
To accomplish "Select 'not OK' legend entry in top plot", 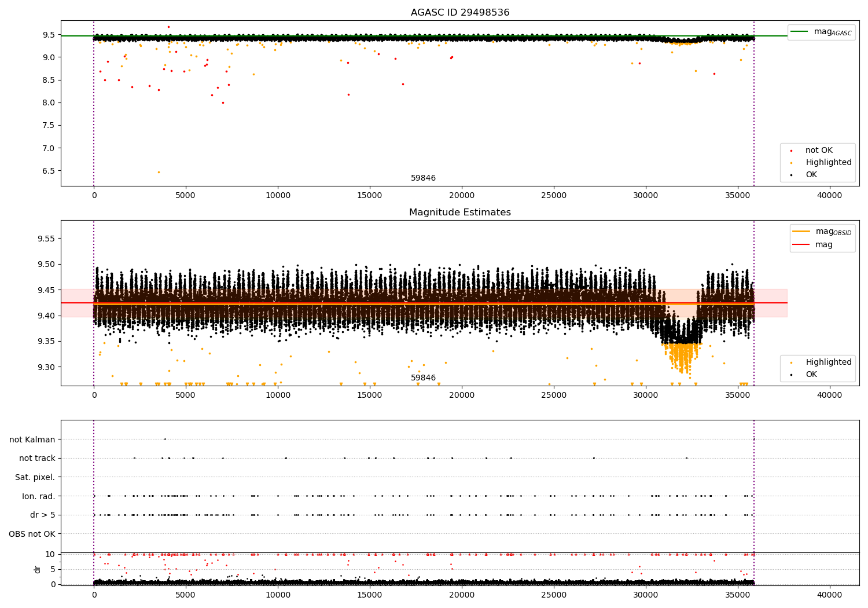I will tap(819, 151).
